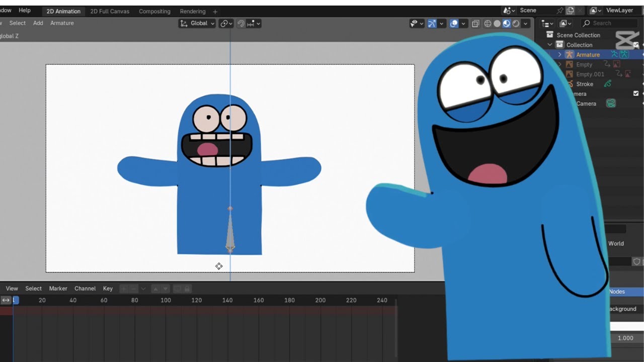This screenshot has height=362, width=644.
Task: Open the viewport Select menu
Action: click(x=18, y=23)
